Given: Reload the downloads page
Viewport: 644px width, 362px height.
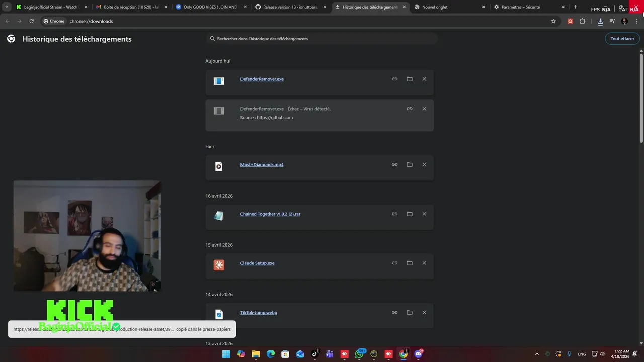Looking at the screenshot, I should [31, 21].
